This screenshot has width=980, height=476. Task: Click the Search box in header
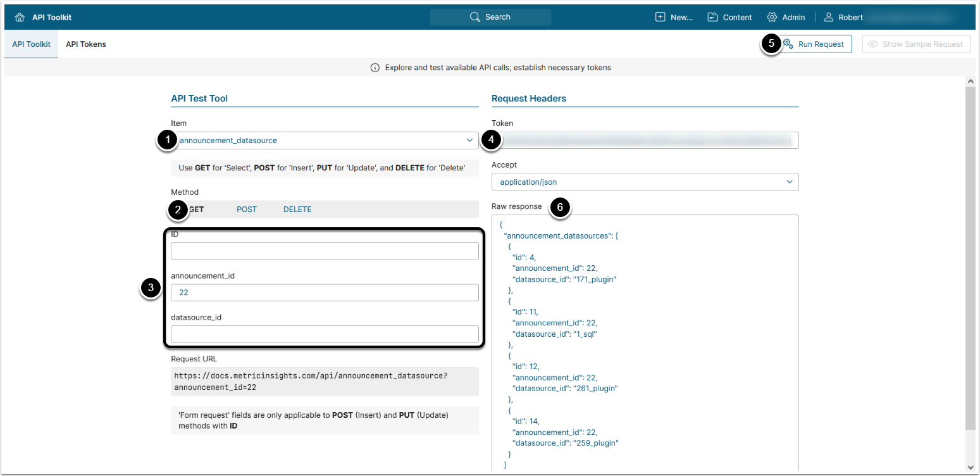pyautogui.click(x=490, y=17)
